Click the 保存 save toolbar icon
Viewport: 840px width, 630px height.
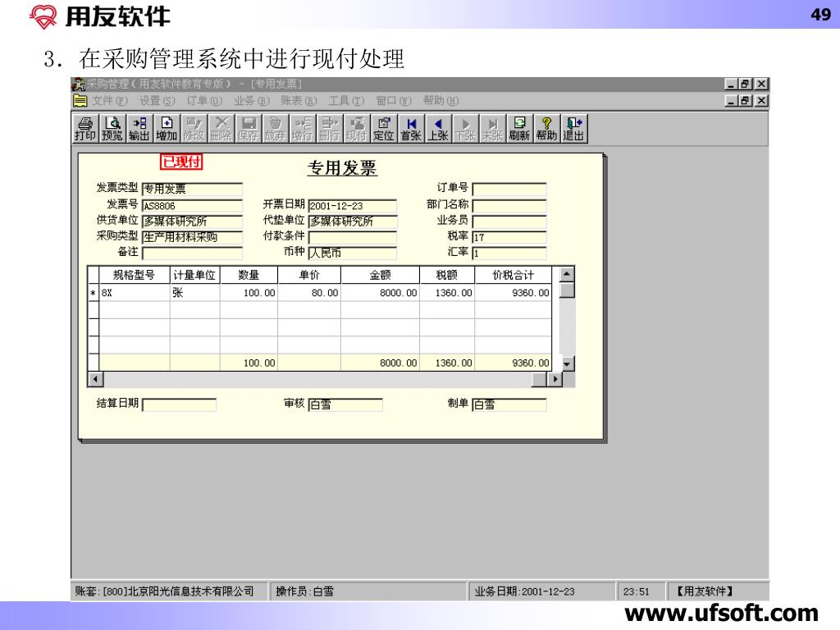pyautogui.click(x=248, y=129)
